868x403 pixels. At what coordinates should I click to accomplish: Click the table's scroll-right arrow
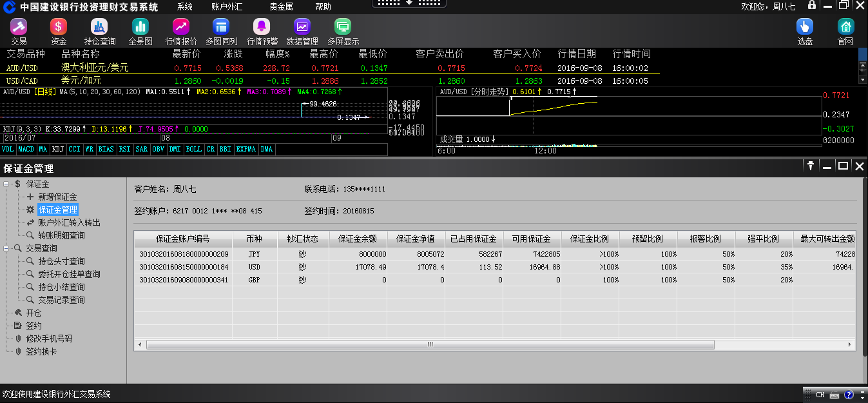coord(851,345)
